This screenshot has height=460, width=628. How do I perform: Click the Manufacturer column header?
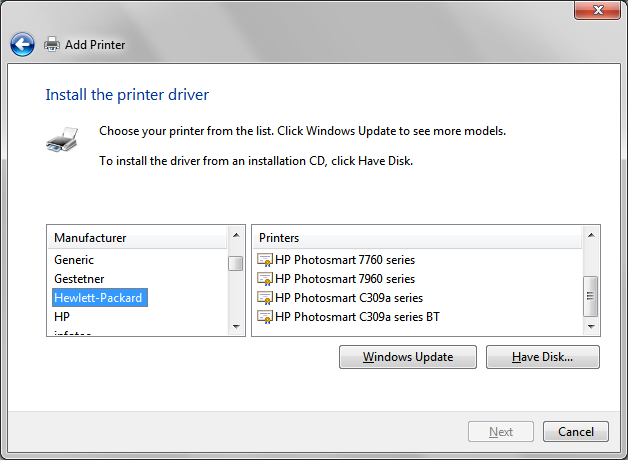tap(137, 238)
